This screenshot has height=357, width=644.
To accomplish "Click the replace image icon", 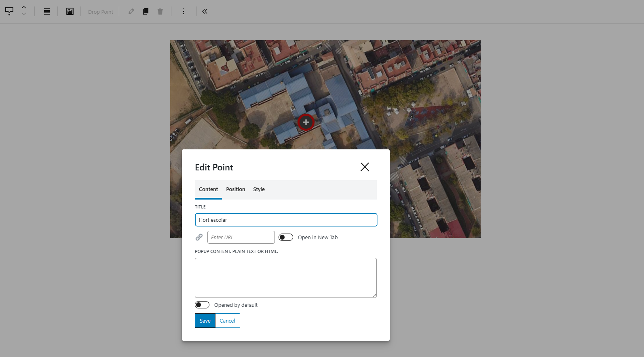I will pos(70,11).
